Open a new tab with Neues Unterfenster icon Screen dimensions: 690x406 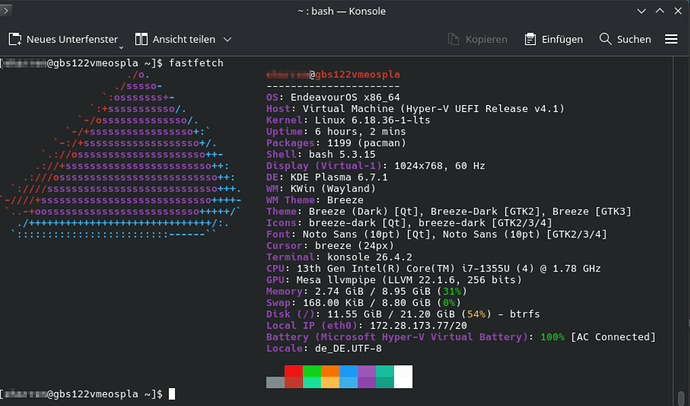[15, 39]
